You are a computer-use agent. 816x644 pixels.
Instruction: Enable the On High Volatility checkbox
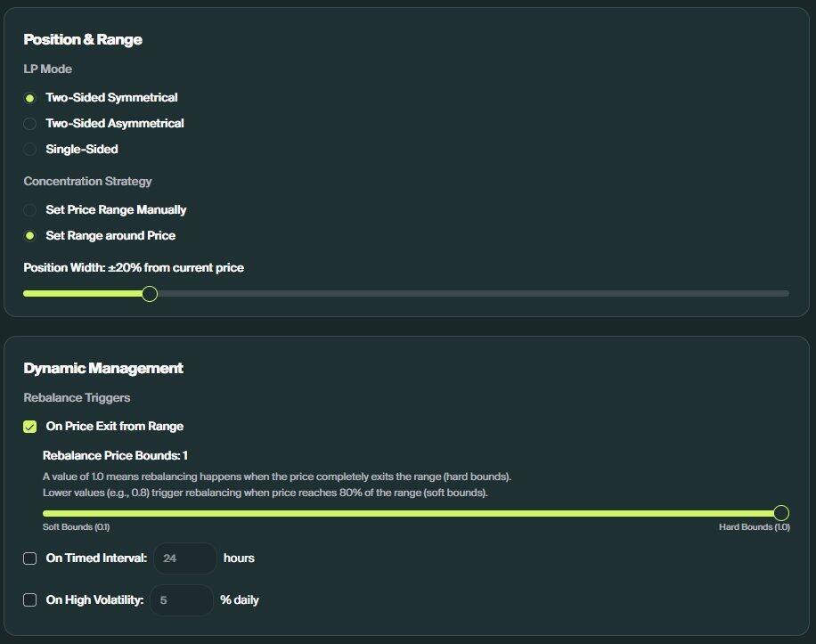pos(30,600)
